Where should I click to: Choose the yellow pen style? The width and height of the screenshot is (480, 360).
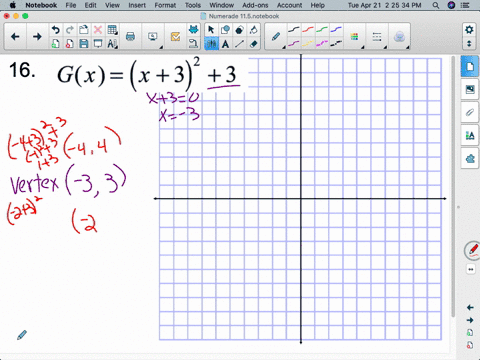pyautogui.click(x=308, y=43)
